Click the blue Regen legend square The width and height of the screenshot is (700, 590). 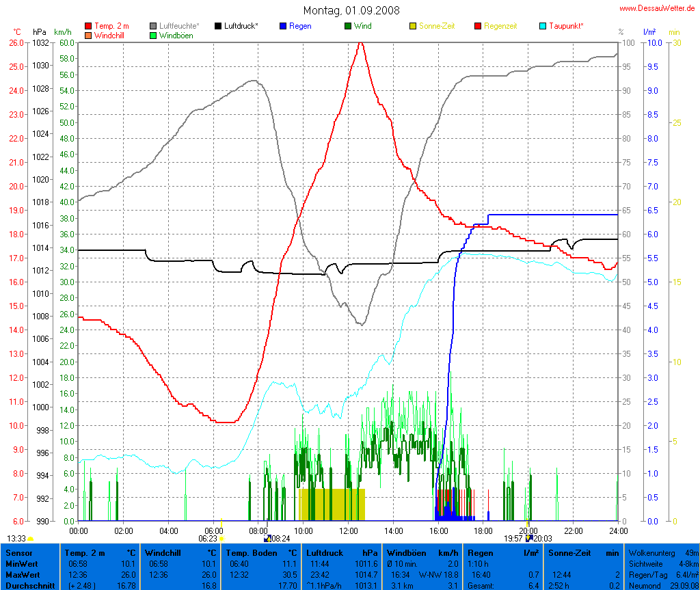pos(283,26)
